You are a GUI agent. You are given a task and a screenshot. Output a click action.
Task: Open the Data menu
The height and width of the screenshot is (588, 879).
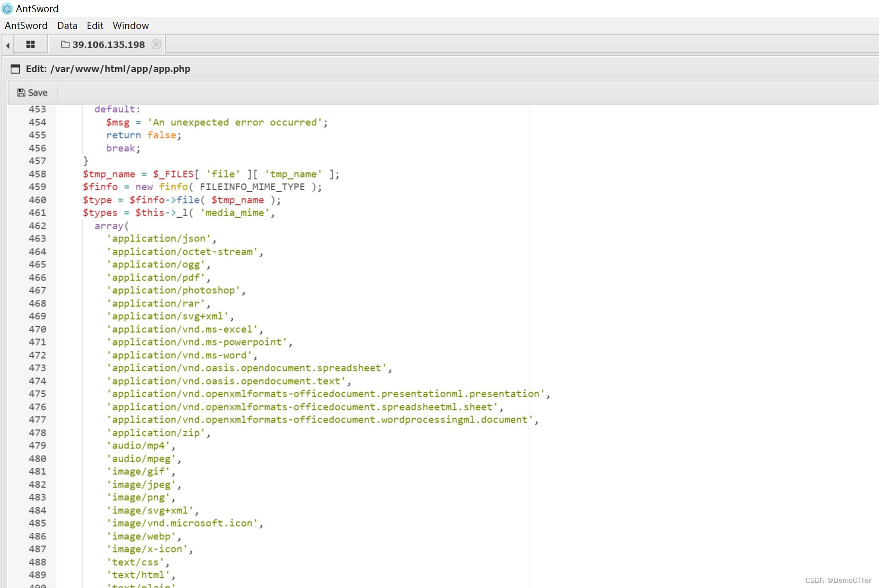(67, 25)
